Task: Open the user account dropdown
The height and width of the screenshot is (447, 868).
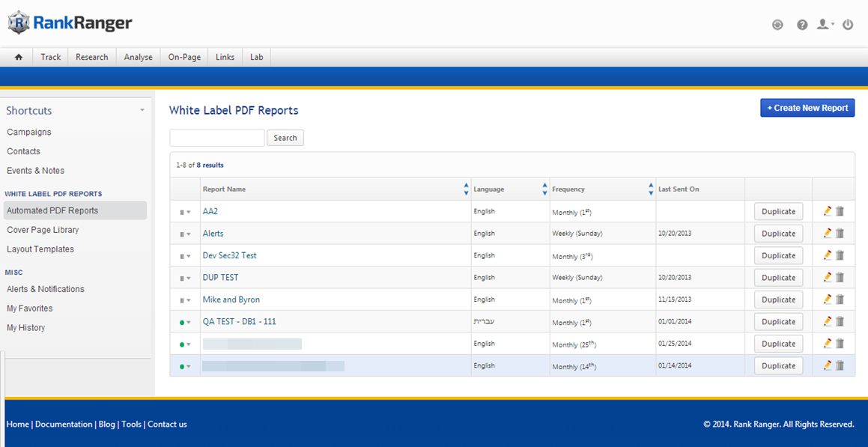Action: [x=825, y=25]
